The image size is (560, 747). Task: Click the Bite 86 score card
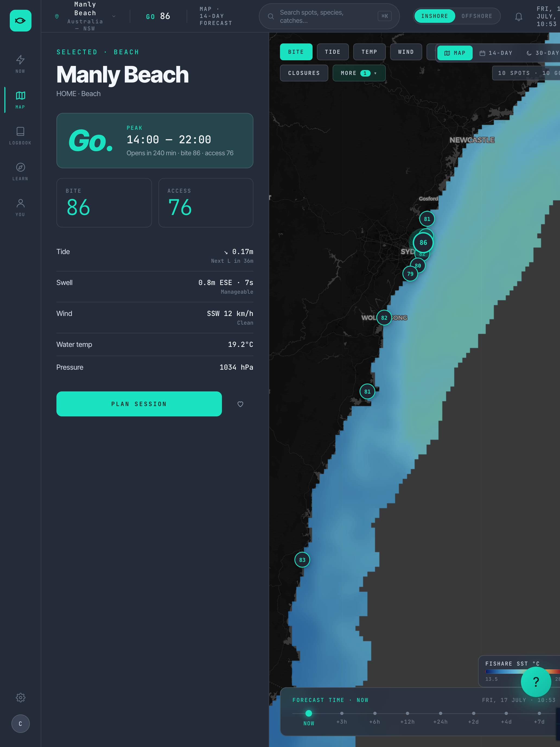(104, 202)
